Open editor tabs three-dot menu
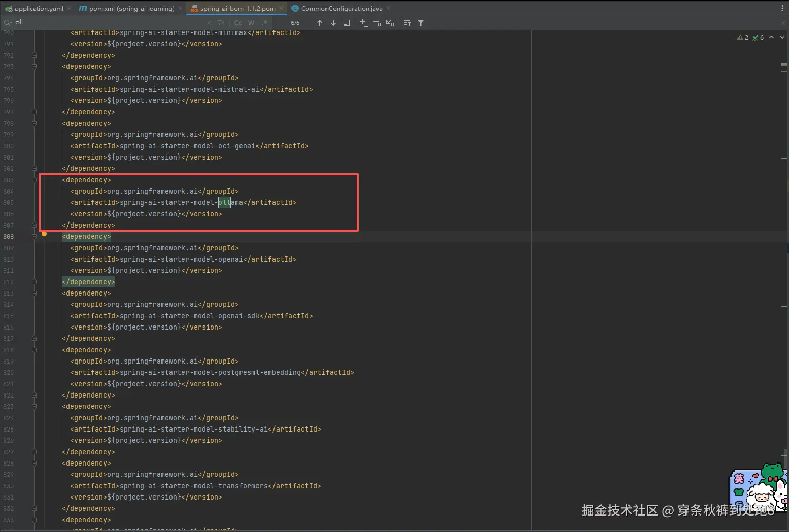Viewport: 789px width, 532px height. [782, 8]
